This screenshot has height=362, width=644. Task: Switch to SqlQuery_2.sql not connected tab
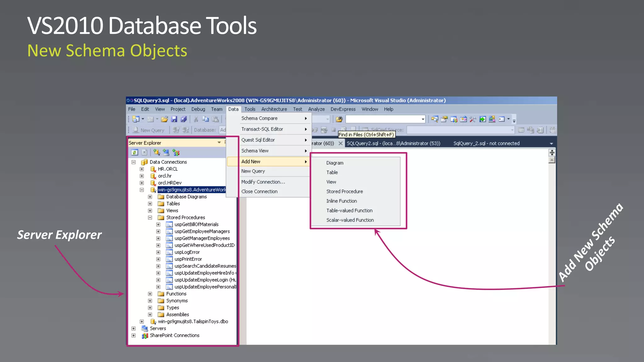[486, 143]
